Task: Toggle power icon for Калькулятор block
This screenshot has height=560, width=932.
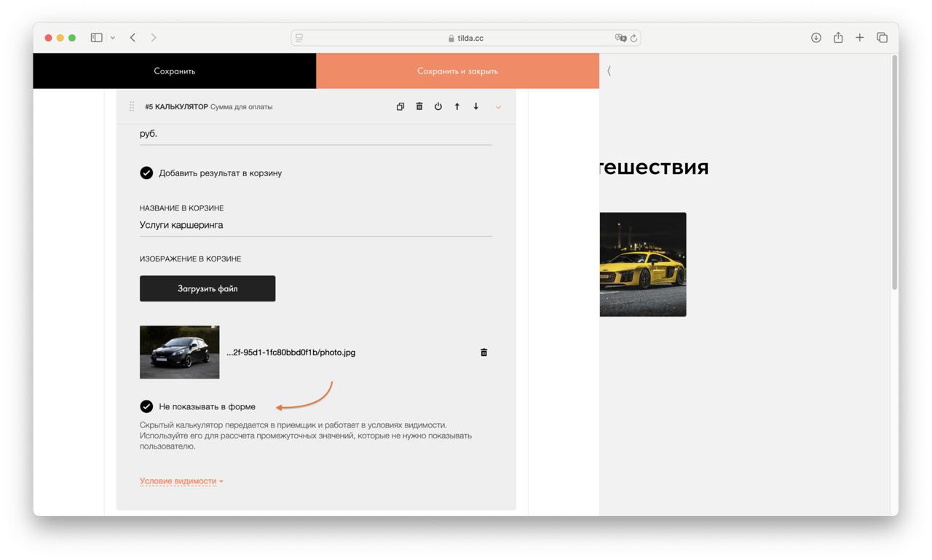Action: (x=438, y=106)
